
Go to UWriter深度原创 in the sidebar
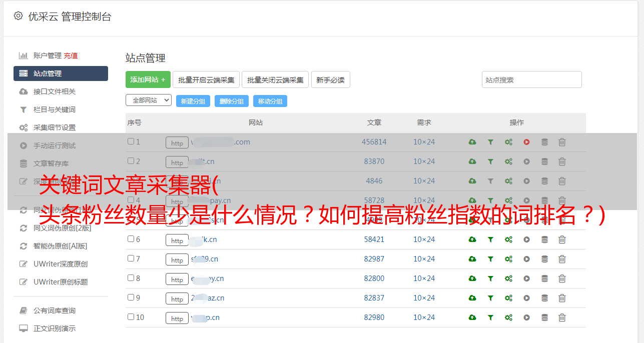(x=60, y=264)
